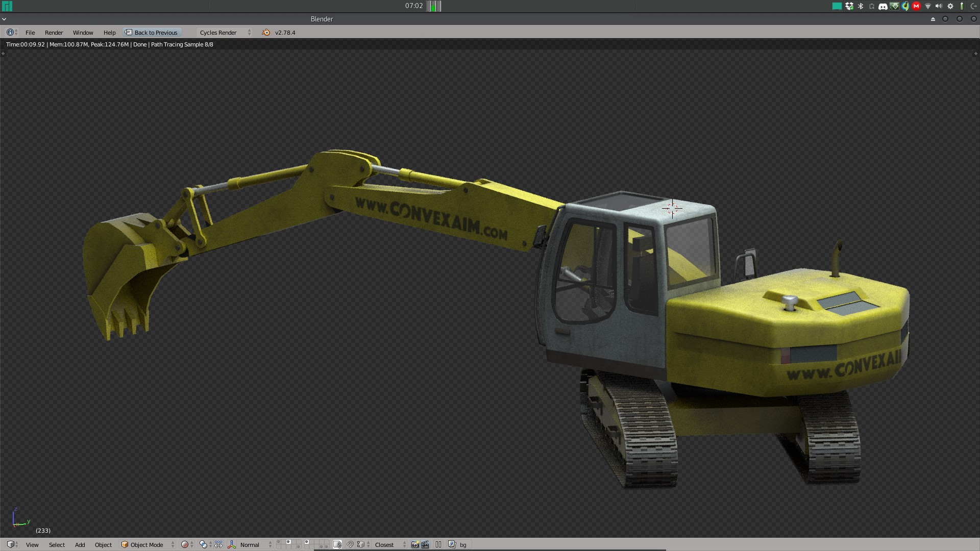Click the pause render preview icon
The width and height of the screenshot is (980, 551).
pos(438,544)
